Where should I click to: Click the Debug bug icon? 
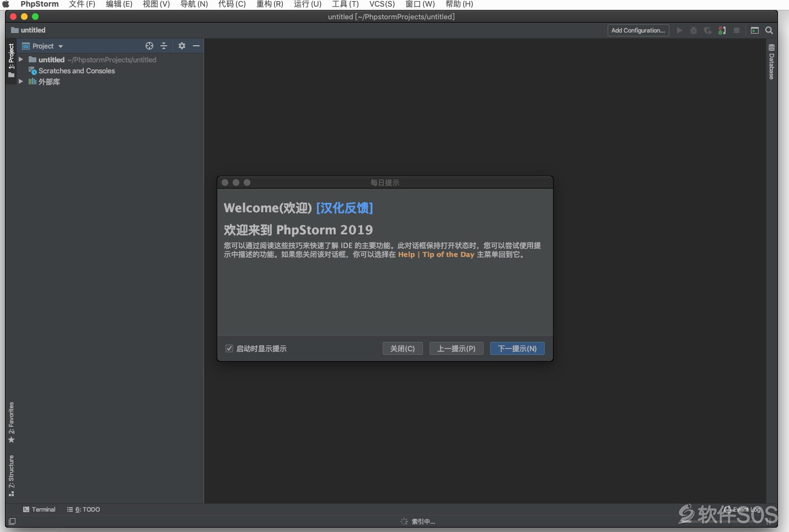694,30
